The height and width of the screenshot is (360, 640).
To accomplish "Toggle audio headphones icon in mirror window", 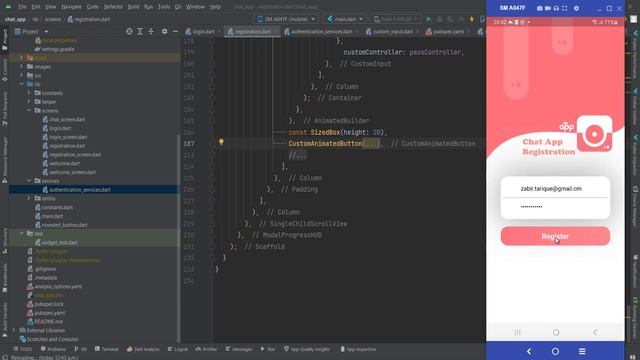I will tap(556, 8).
